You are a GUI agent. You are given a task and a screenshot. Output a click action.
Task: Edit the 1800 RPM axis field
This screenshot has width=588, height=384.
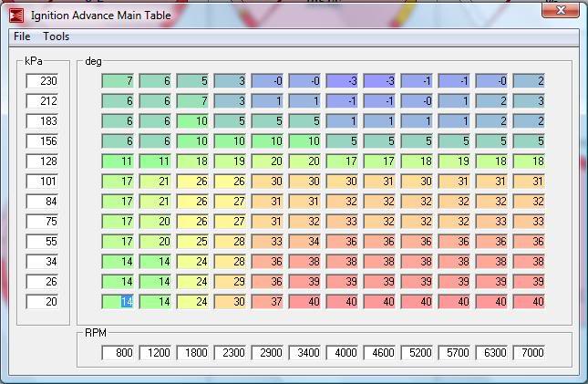192,352
